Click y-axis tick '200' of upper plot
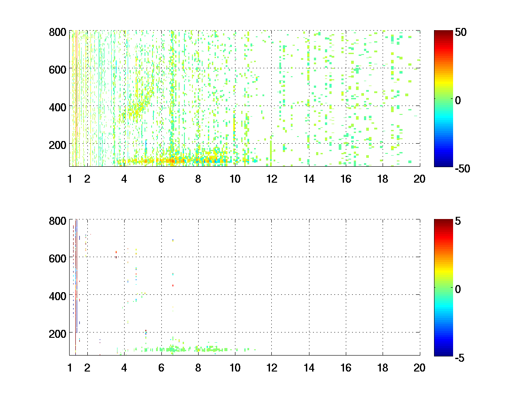Image resolution: width=532 pixels, height=399 pixels. click(58, 145)
